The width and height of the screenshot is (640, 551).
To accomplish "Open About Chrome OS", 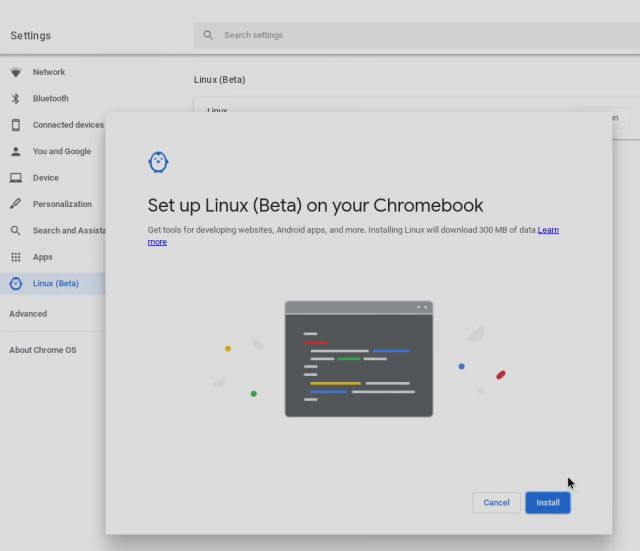I will (x=43, y=350).
